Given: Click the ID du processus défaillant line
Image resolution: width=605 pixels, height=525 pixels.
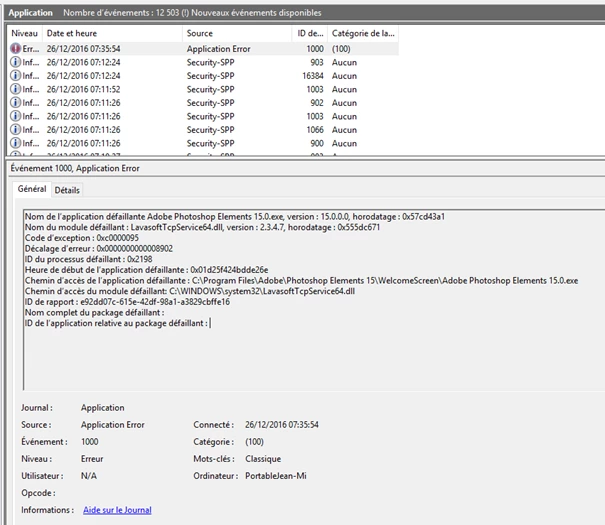Looking at the screenshot, I should [88, 259].
